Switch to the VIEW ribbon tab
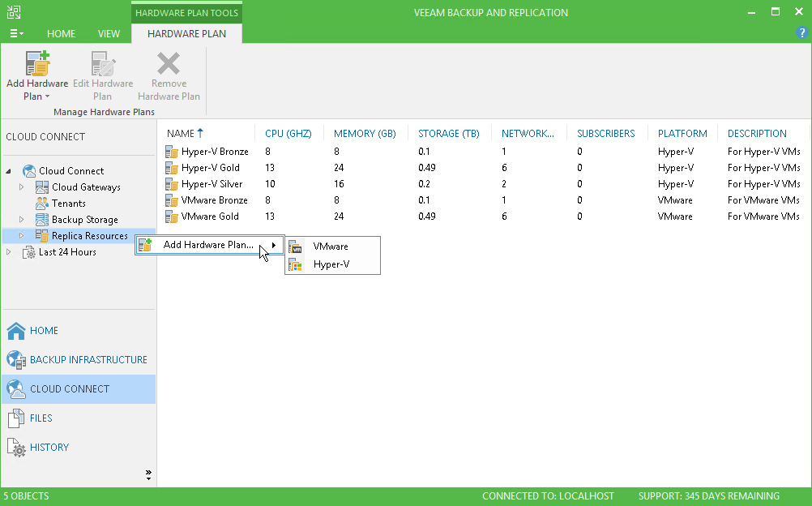Image resolution: width=812 pixels, height=506 pixels. click(x=109, y=34)
